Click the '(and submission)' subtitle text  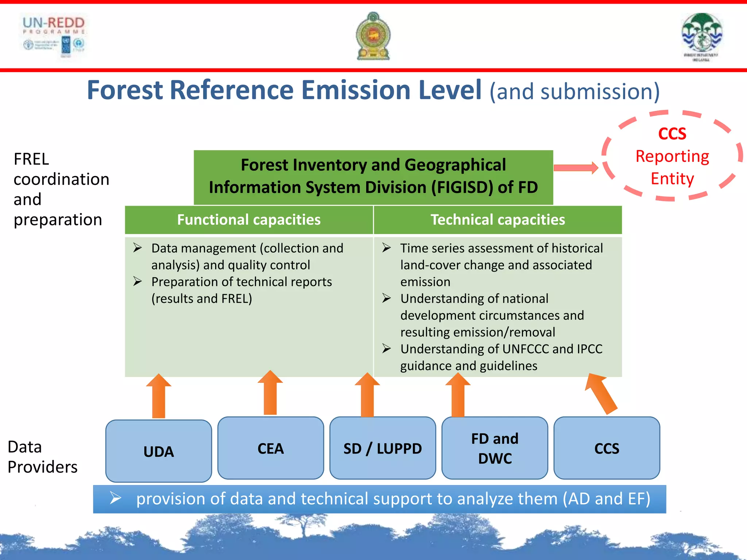574,91
